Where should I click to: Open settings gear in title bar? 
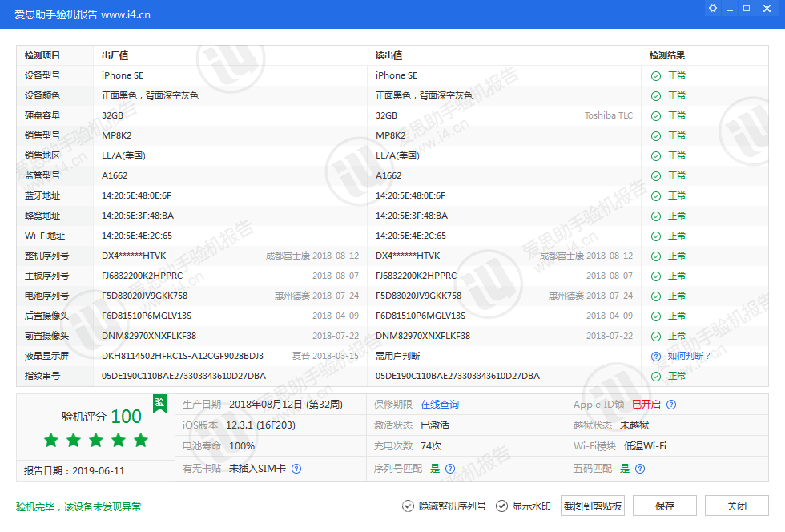click(713, 8)
